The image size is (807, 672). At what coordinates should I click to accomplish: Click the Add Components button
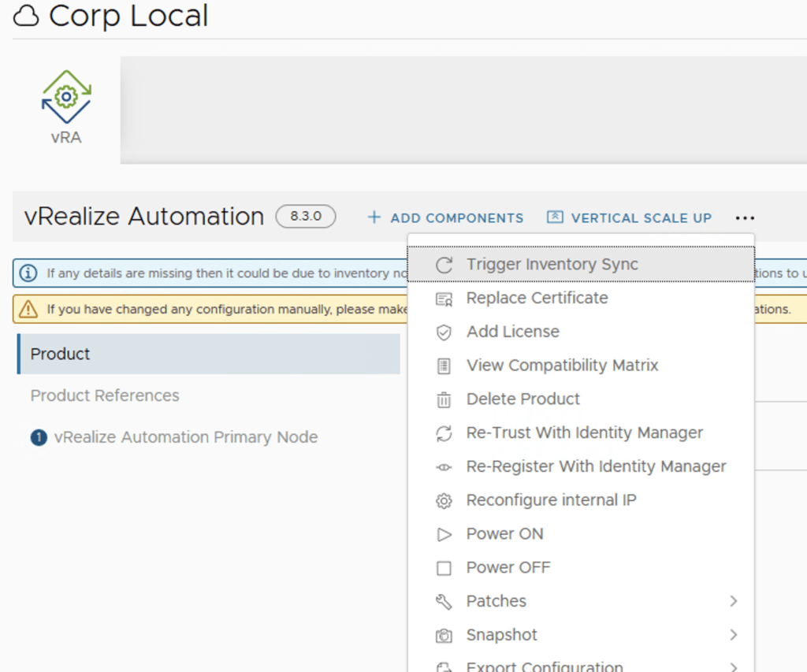446,218
